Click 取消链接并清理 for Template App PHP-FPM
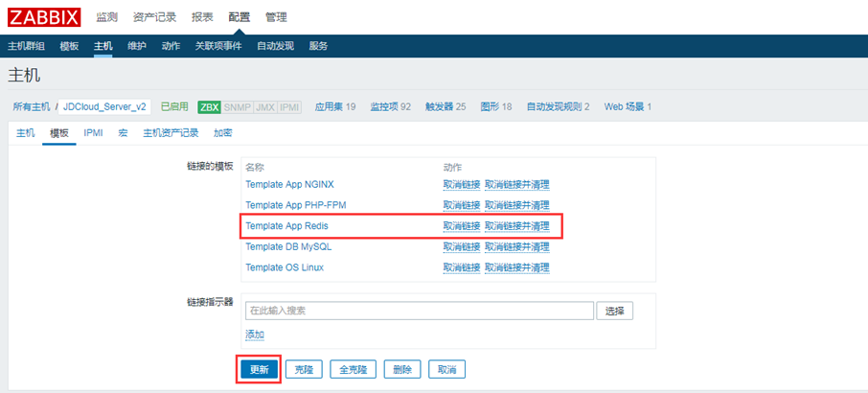 (517, 205)
